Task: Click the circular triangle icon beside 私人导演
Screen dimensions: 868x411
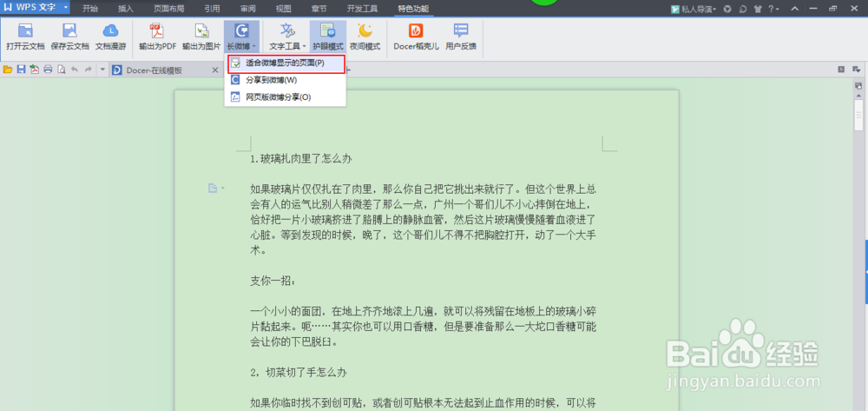Action: pos(728,9)
